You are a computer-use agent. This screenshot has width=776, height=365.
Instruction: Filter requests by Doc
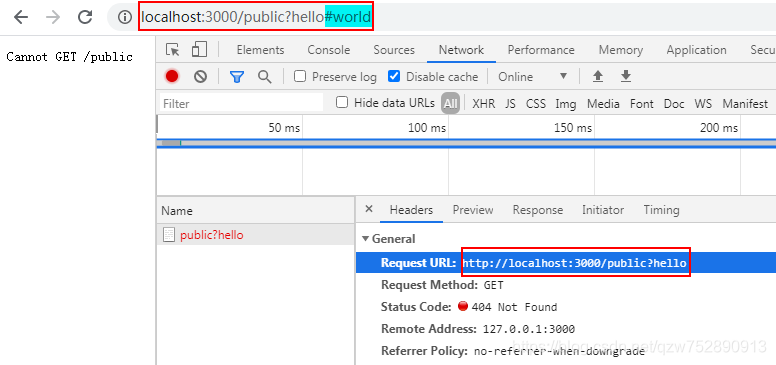[674, 104]
